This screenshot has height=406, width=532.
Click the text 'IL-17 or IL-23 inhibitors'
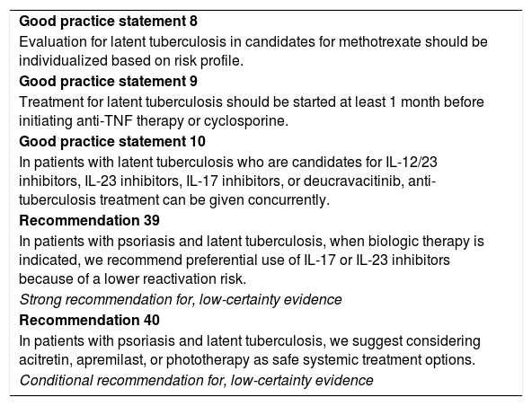376,260
